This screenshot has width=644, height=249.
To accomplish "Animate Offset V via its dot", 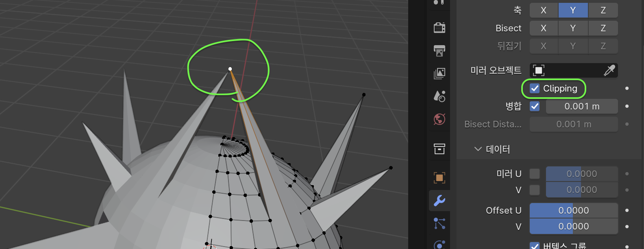I will click(627, 226).
